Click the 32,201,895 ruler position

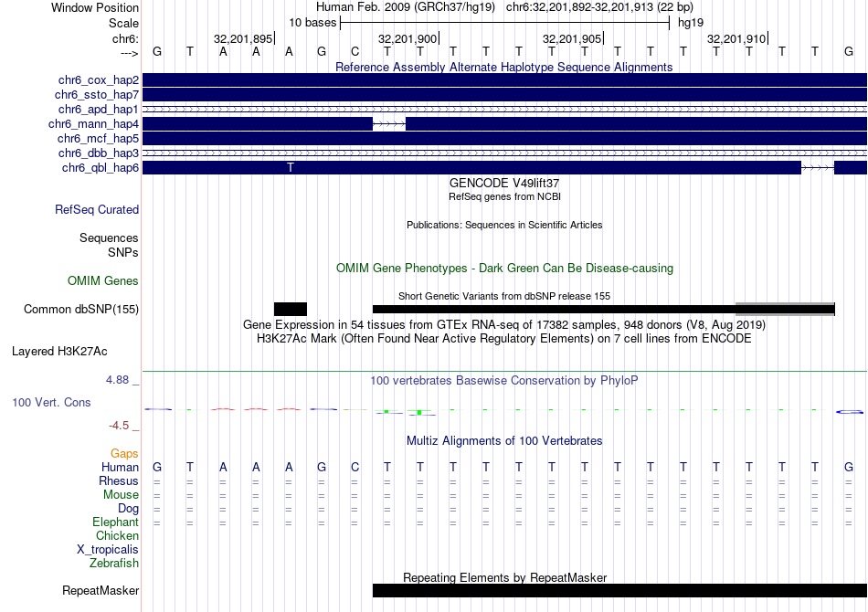pos(244,38)
